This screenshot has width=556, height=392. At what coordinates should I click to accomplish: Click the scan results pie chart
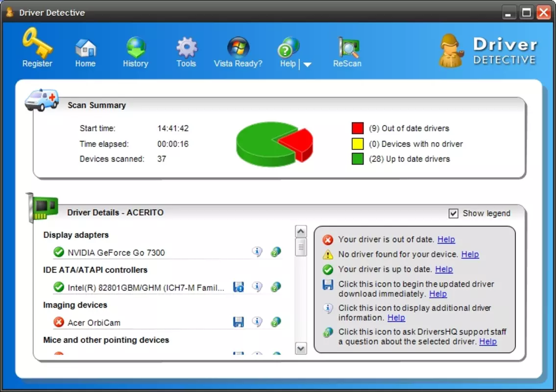(275, 144)
